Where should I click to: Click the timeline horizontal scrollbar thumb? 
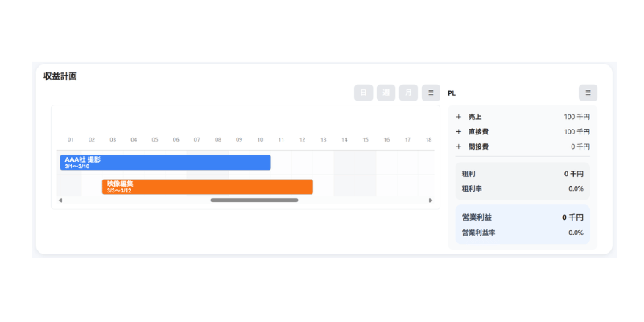click(x=254, y=200)
